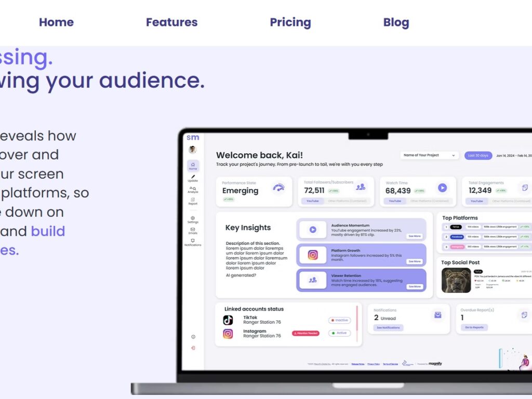Image resolution: width=532 pixels, height=399 pixels.
Task: Click the 'Welcome back, Kai!' heading
Action: click(x=259, y=155)
